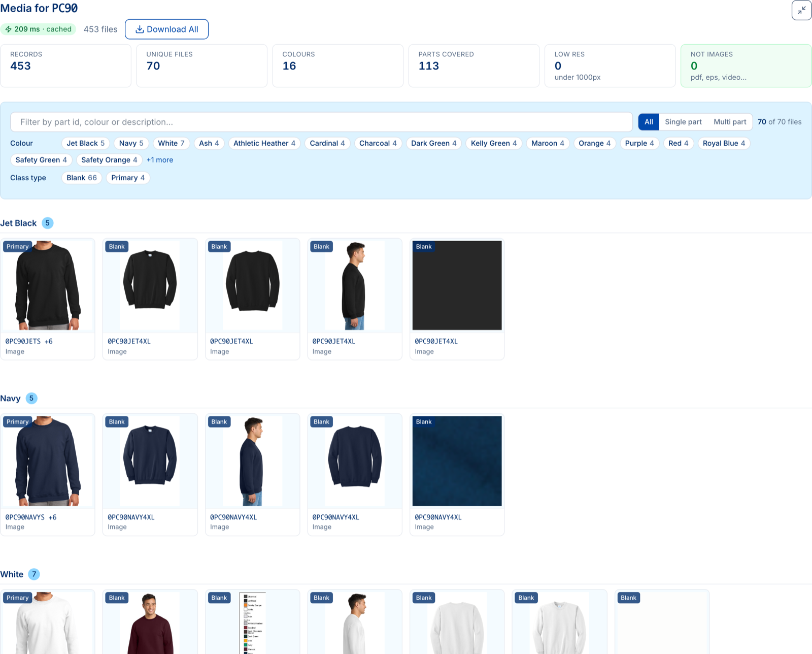The height and width of the screenshot is (654, 812).
Task: Open the Jet Black flat front sweatshirt image
Action: 150,285
